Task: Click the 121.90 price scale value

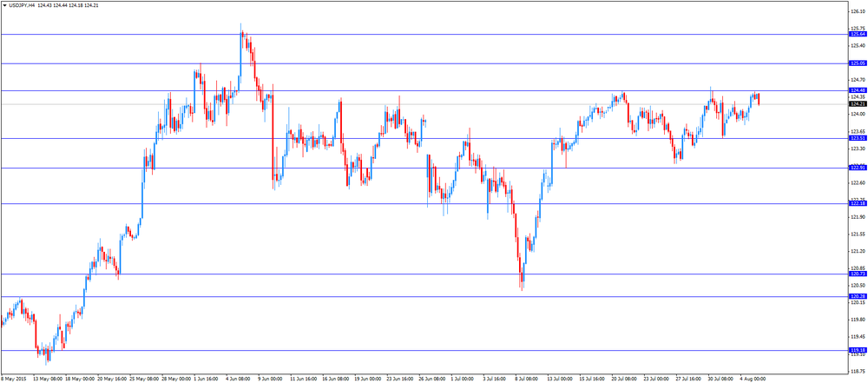Action: [x=858, y=217]
